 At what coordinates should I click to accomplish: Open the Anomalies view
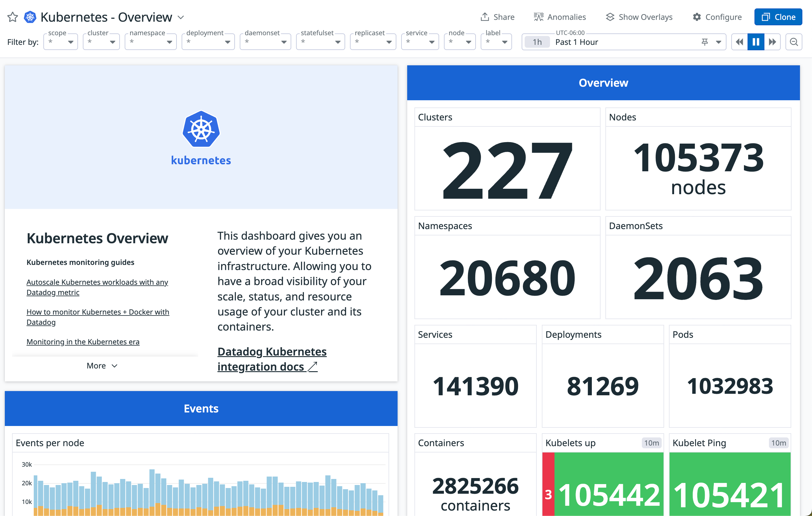click(x=560, y=17)
